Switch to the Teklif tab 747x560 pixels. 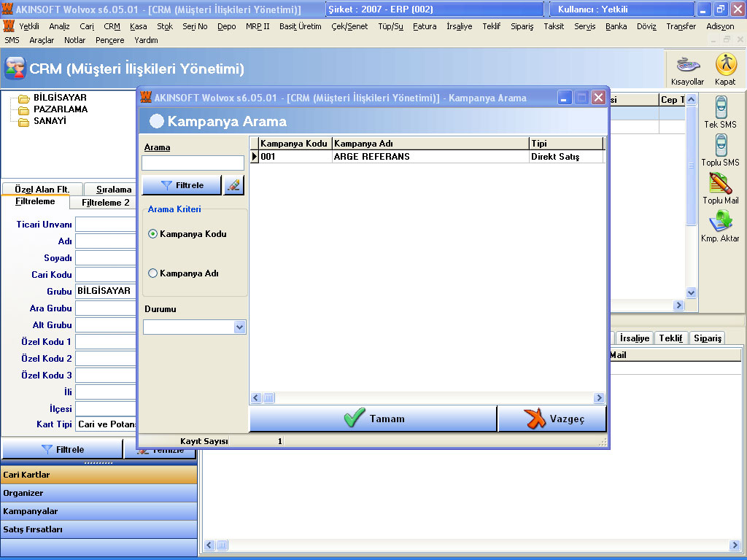tap(671, 338)
